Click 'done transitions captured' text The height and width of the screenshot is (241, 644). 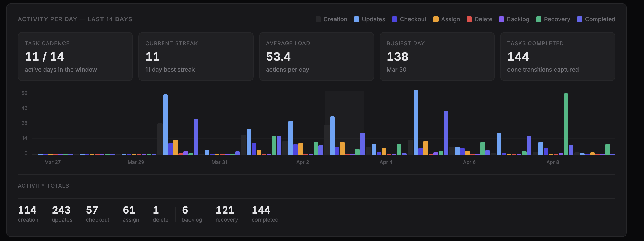pos(543,70)
